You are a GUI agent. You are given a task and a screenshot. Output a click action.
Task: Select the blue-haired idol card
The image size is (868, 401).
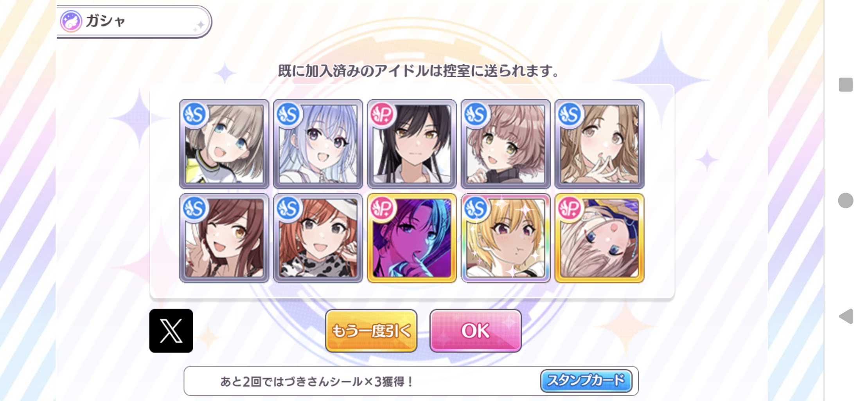click(x=318, y=144)
